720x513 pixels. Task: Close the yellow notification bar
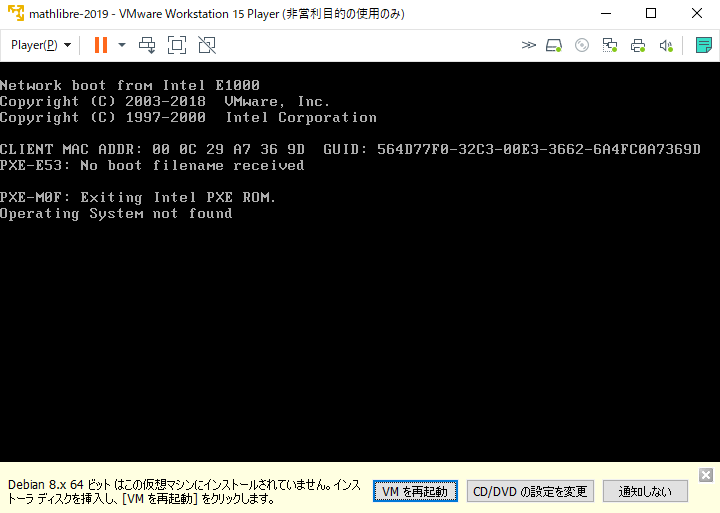[x=706, y=475]
